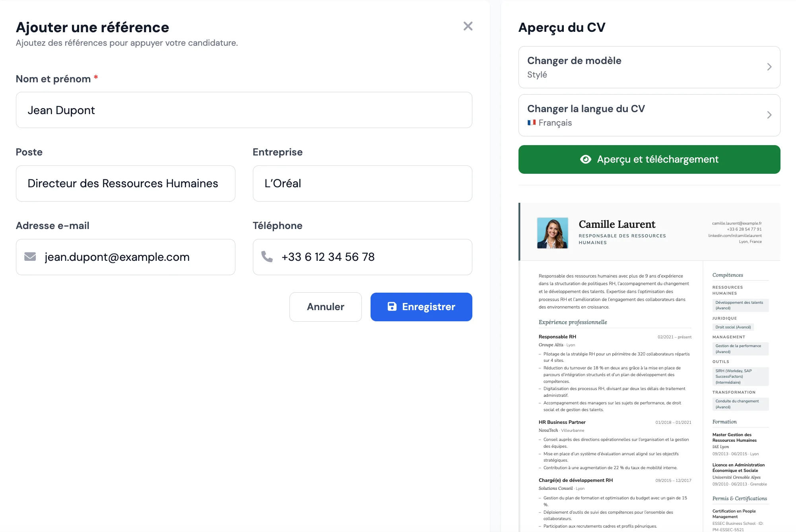
Task: Click the save disk icon inside Enregistrer
Action: click(x=392, y=307)
